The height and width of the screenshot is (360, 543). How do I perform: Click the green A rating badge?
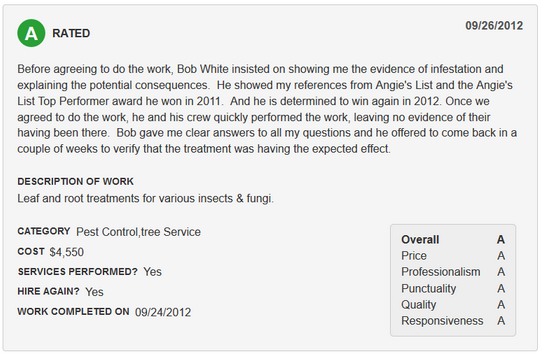[31, 33]
